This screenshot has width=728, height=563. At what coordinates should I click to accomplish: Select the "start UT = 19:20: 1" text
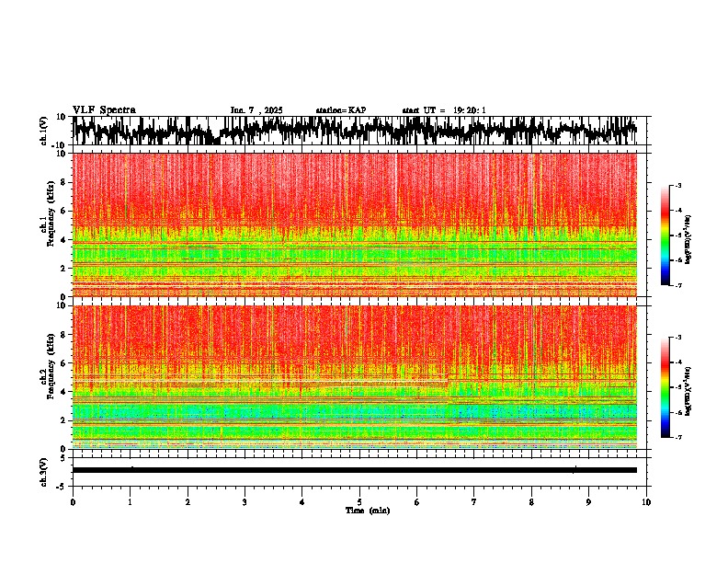444,110
